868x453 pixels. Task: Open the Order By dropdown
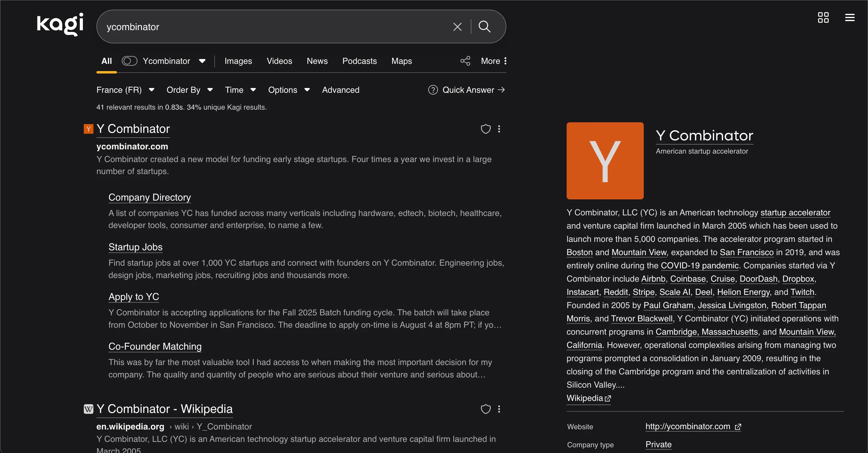coord(189,90)
